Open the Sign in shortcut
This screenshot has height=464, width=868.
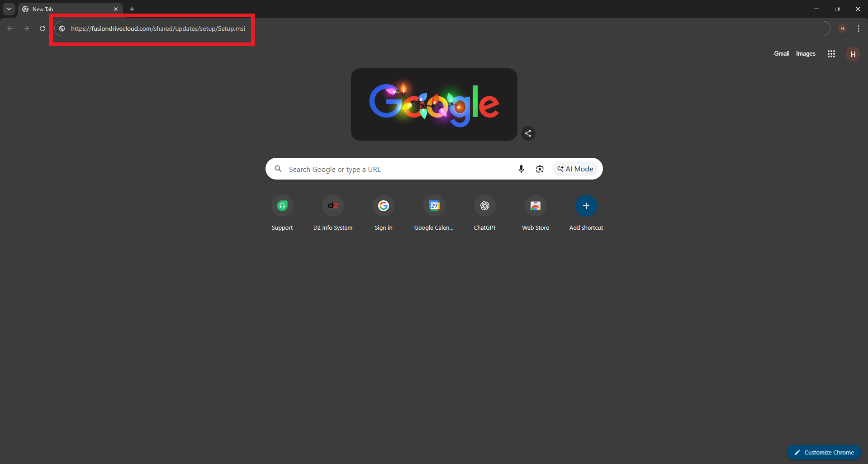tap(384, 213)
